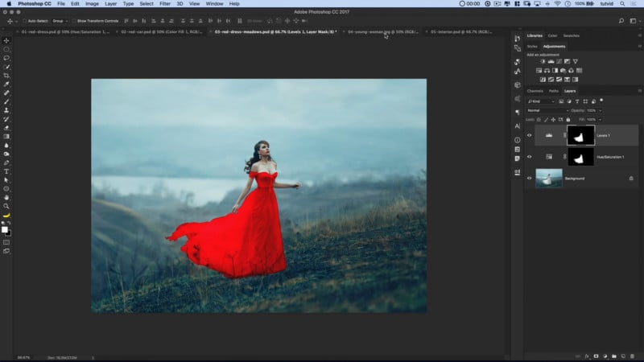Select the Brush tool
This screenshot has width=644, height=362.
(x=6, y=101)
